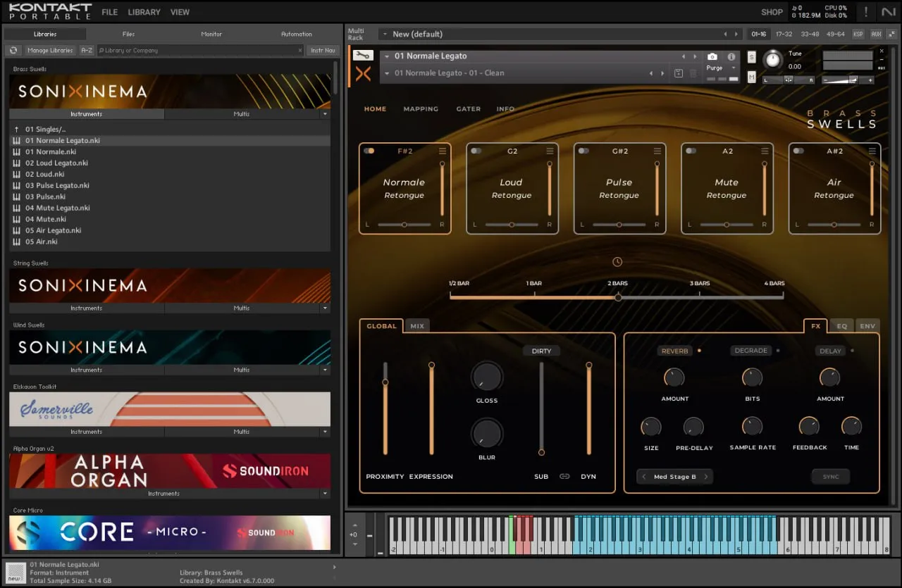Open instrument edit mode with wrench icon

pos(363,55)
